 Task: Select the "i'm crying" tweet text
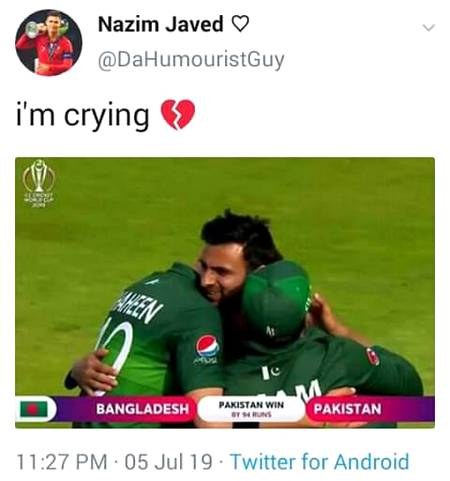(x=83, y=115)
